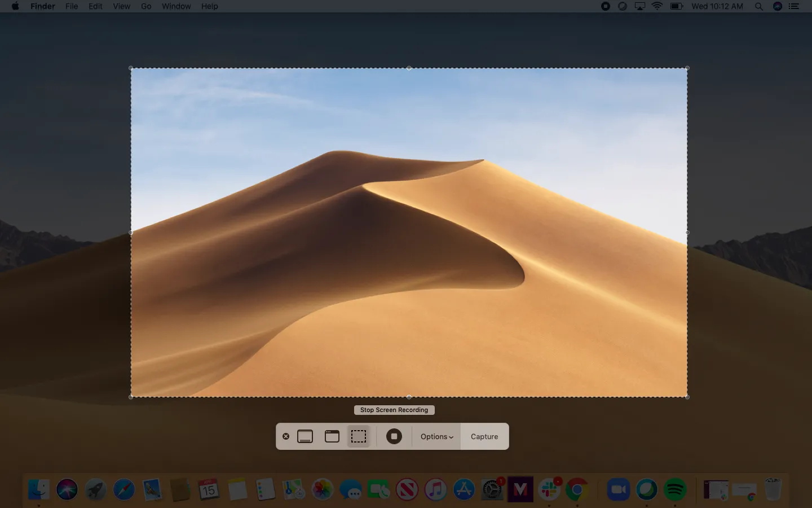Viewport: 812px width, 508px height.
Task: Open the Window menu
Action: point(176,6)
